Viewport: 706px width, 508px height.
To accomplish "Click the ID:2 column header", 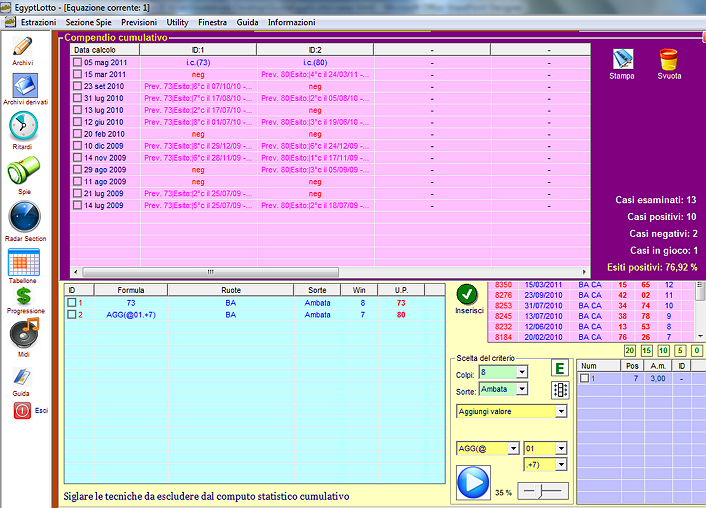I will point(315,50).
